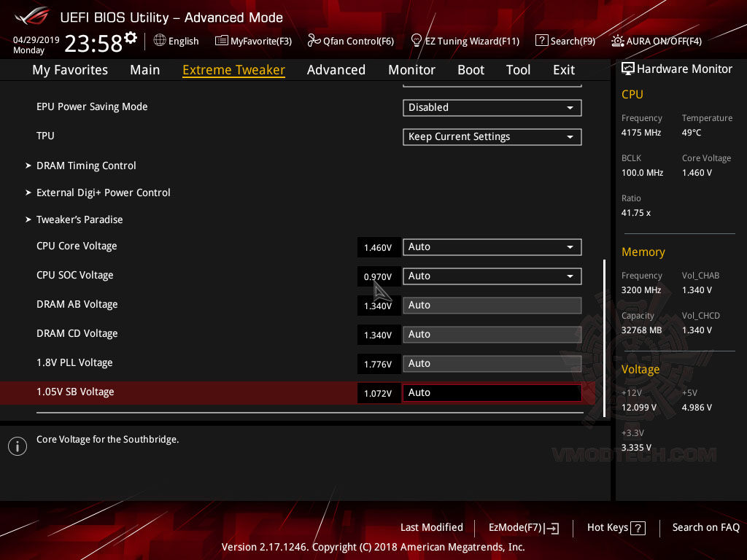Switch to Boot tab
Viewport: 747px width, 560px height.
(471, 70)
